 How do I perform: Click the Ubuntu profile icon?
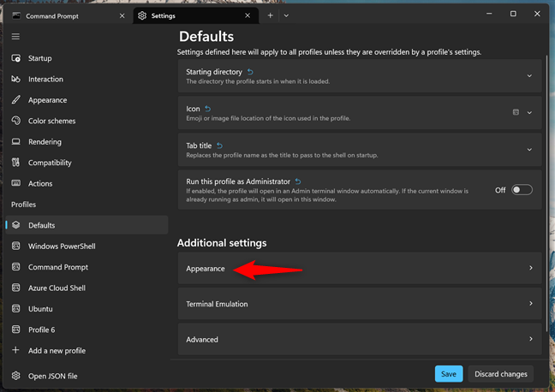[x=16, y=308]
